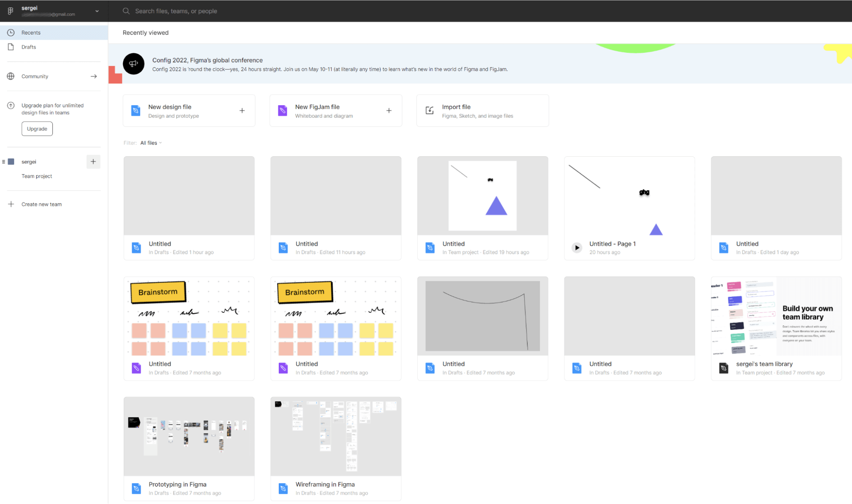Click the Drafts page icon
852x504 pixels.
tap(11, 47)
